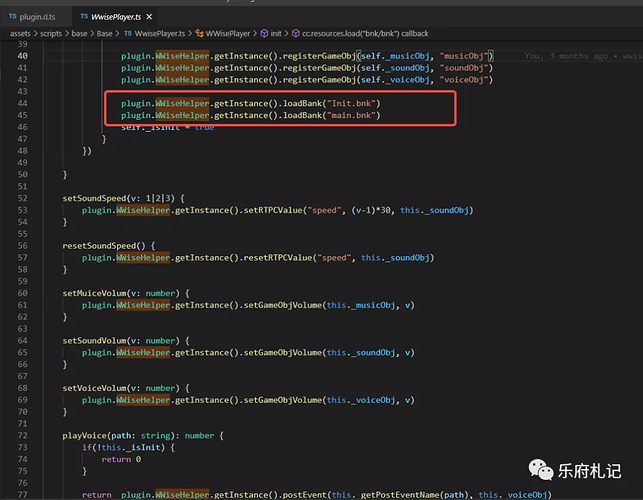Open the WWisePlayer class breadcrumb

[228, 34]
